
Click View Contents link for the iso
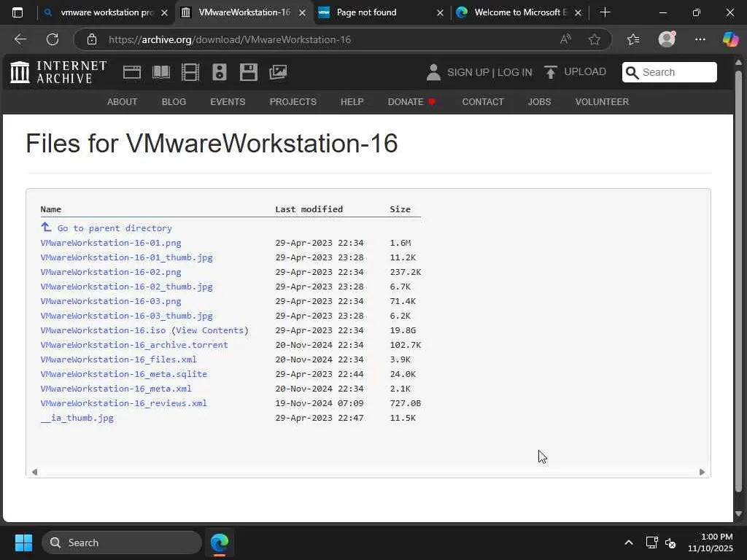click(x=210, y=330)
